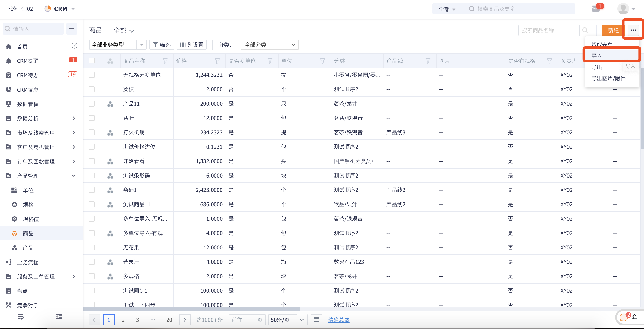The height and width of the screenshot is (329, 644).
Task: Click filter funnel on 产品线 column
Action: pos(428,61)
